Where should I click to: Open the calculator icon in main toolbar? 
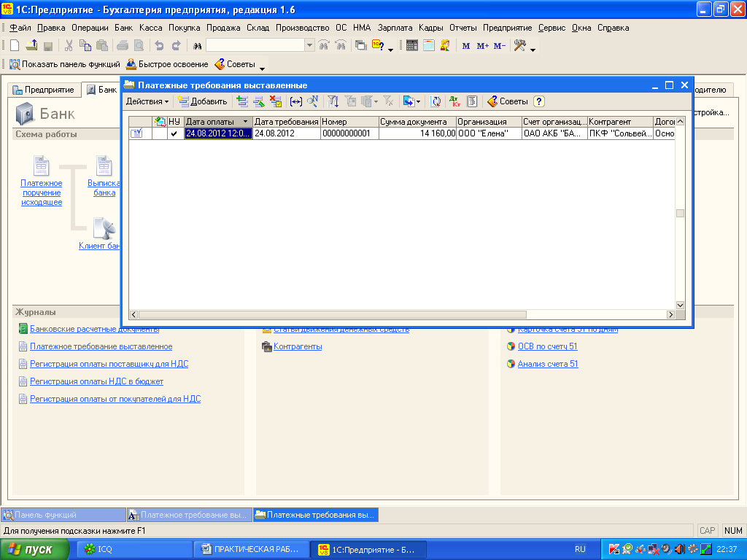(412, 46)
